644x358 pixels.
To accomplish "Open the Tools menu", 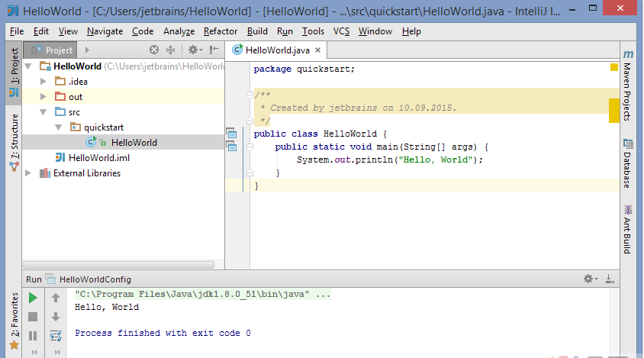I will click(x=313, y=31).
